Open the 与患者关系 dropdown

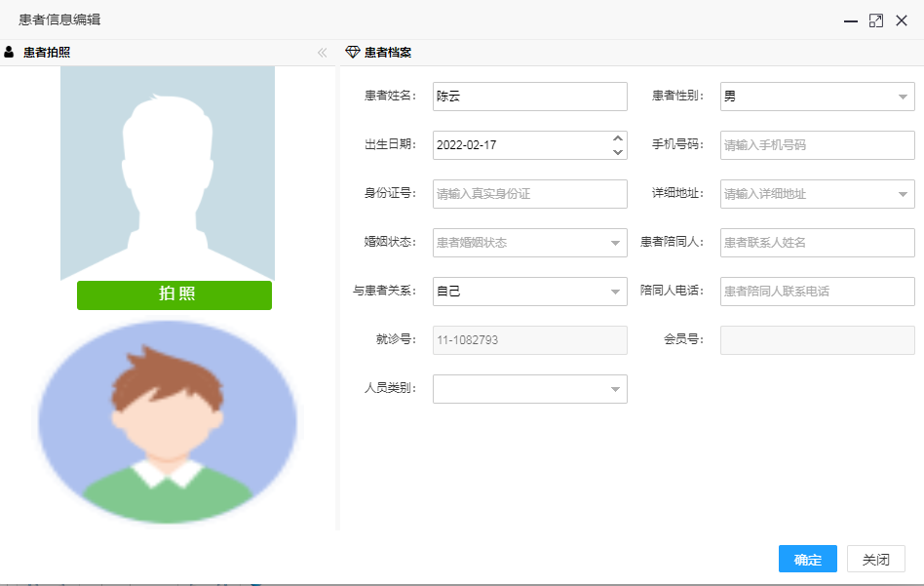[x=530, y=292]
